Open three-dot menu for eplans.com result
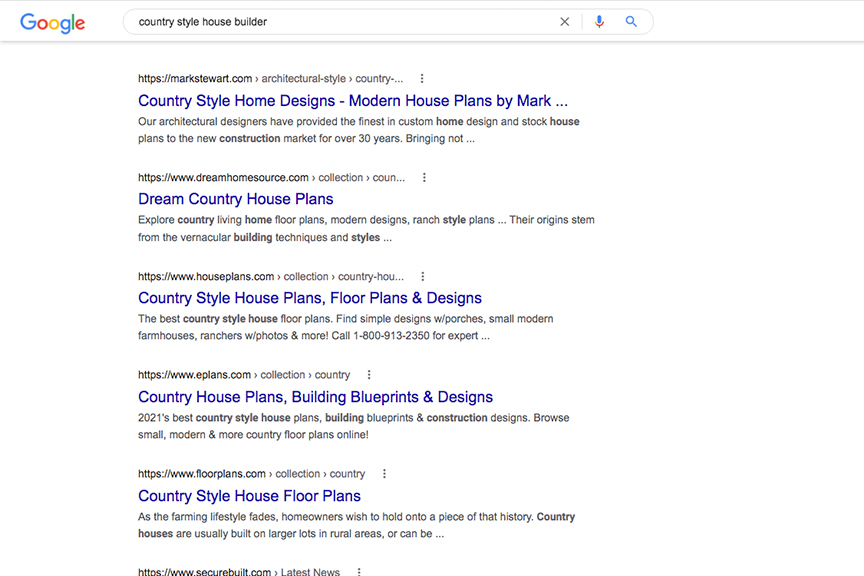 [x=369, y=375]
